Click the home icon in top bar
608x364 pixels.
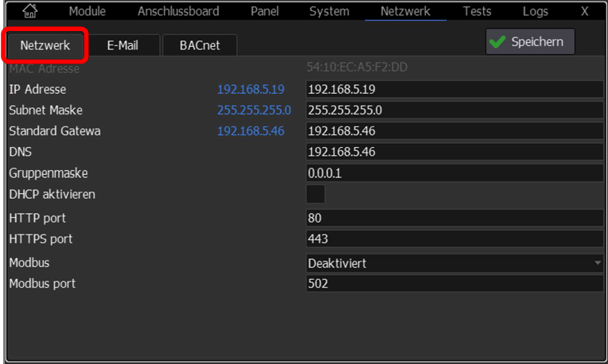[29, 11]
